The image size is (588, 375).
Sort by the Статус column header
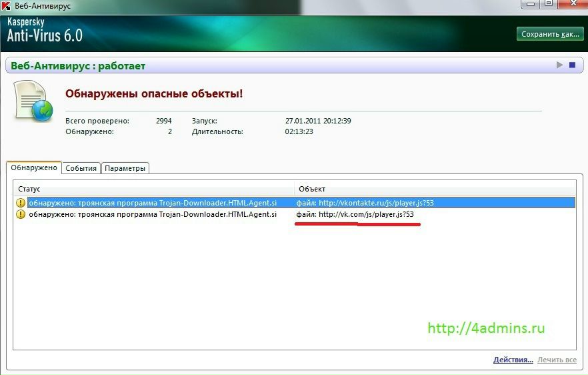click(154, 189)
